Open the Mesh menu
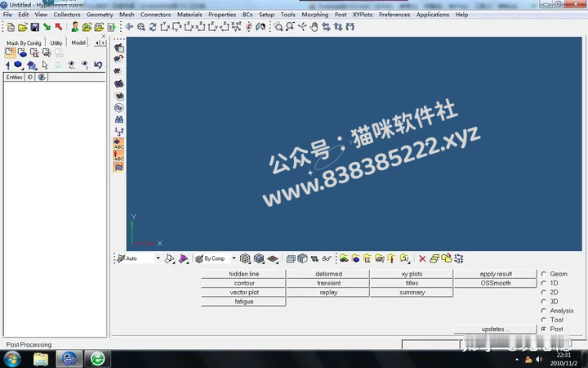This screenshot has height=368, width=588. click(127, 14)
